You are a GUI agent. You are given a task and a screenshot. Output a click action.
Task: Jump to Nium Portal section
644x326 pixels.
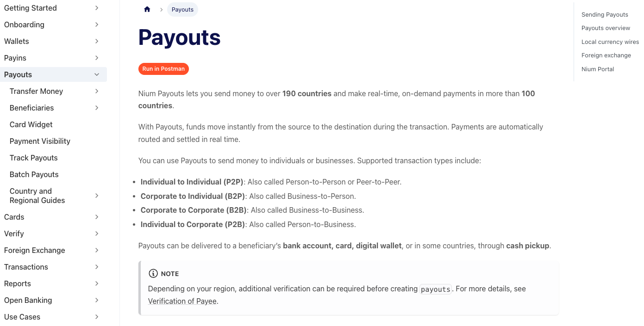[x=598, y=69]
